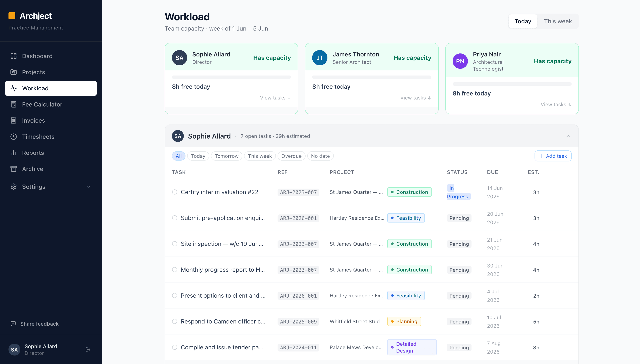
Task: Click the Planning stage badge for Whitfield Street
Action: point(404,321)
